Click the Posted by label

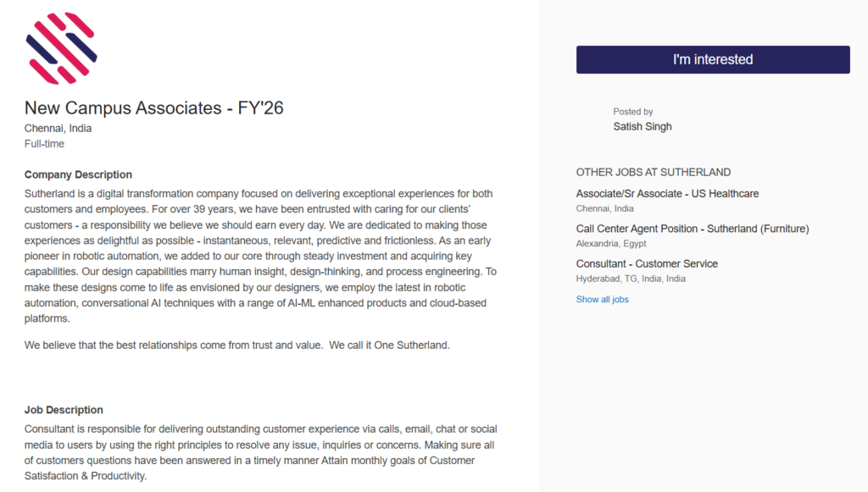coord(632,112)
